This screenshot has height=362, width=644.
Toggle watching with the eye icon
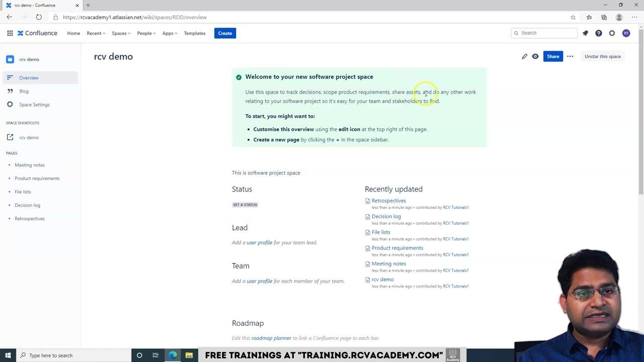point(535,56)
